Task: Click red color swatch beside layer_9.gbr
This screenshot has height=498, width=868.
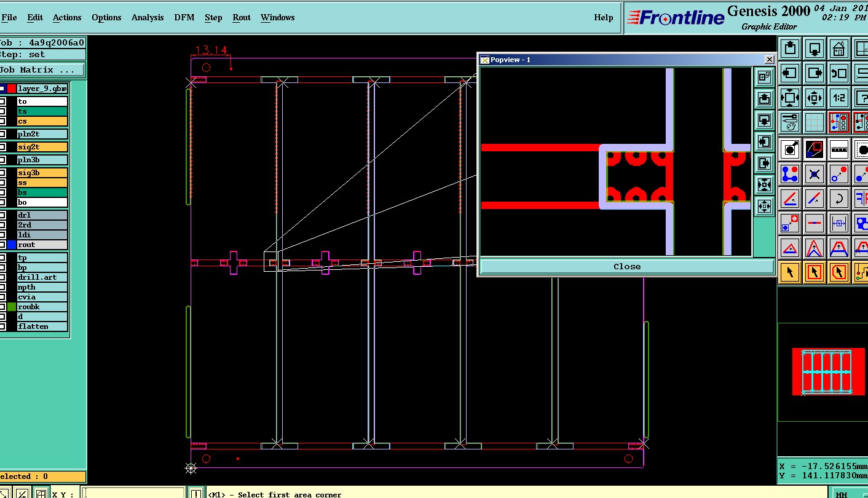Action: [12, 89]
